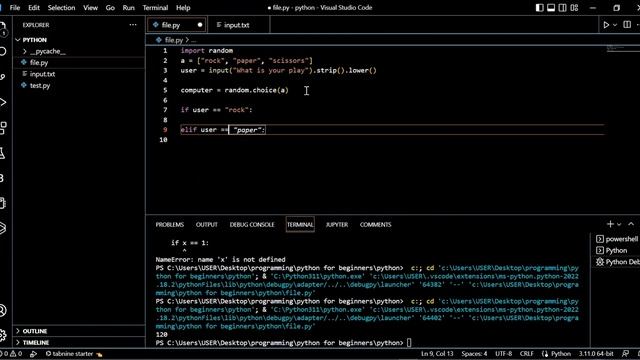
Task: Click unsaved dot on file.py tab
Action: (200, 25)
